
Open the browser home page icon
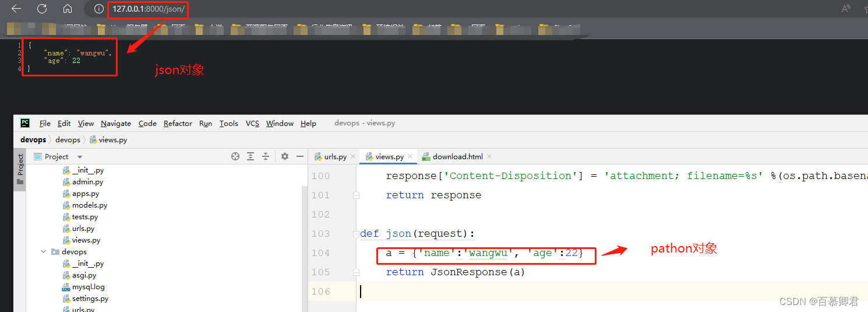pos(68,9)
